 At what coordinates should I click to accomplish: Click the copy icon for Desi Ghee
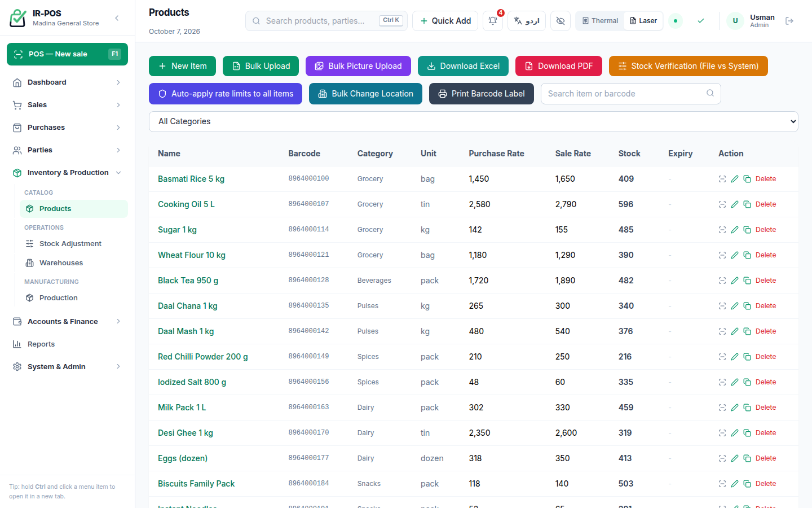click(x=747, y=433)
